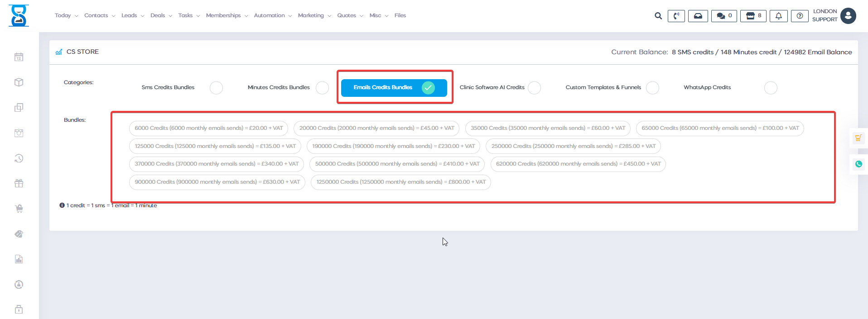
Task: Choose the WhatsApp Credits category
Action: pos(770,88)
